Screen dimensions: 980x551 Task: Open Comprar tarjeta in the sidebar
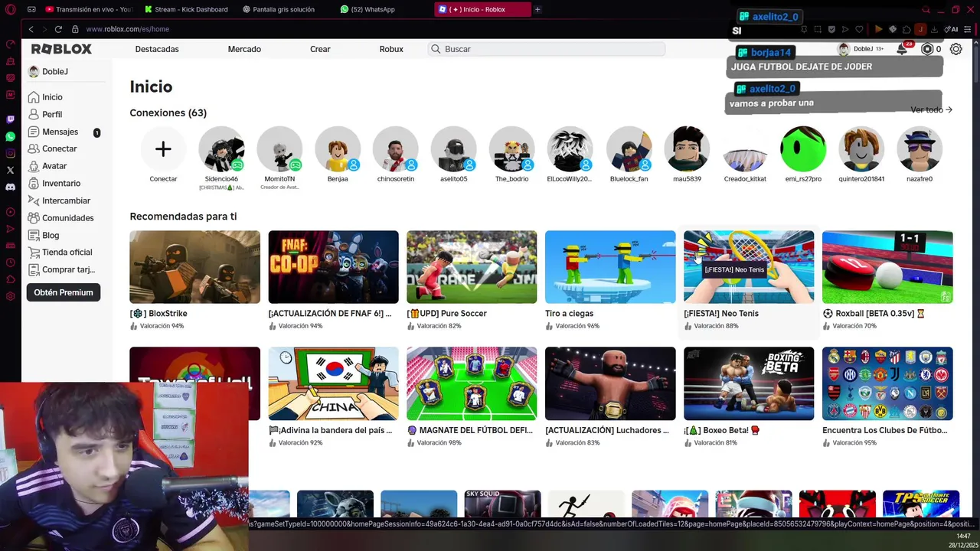(x=61, y=269)
